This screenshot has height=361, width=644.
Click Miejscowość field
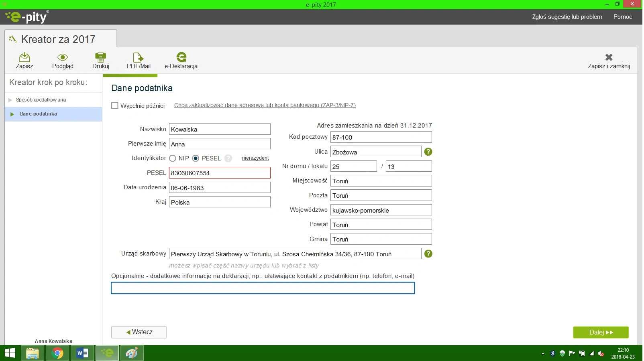point(381,180)
